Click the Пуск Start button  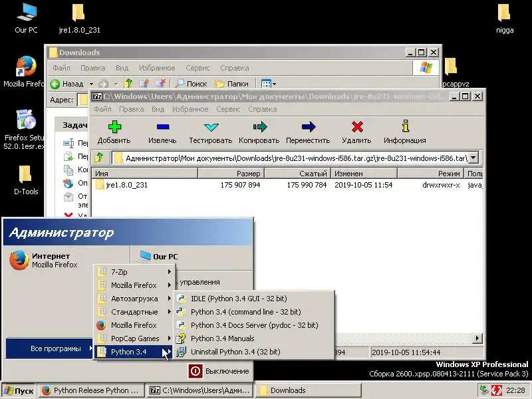[19, 390]
